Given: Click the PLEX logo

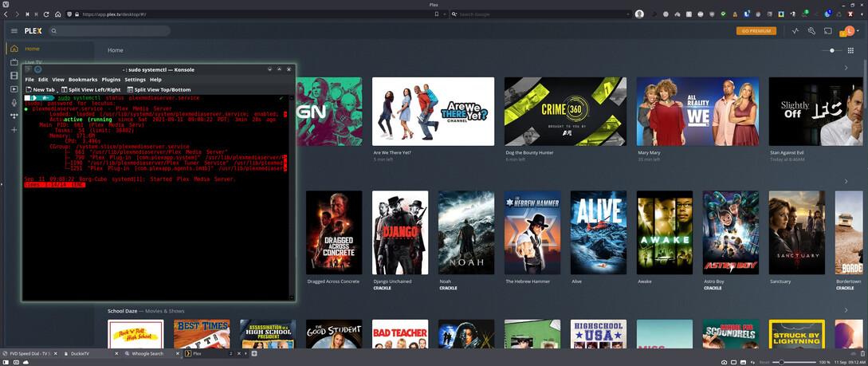Looking at the screenshot, I should click(33, 31).
